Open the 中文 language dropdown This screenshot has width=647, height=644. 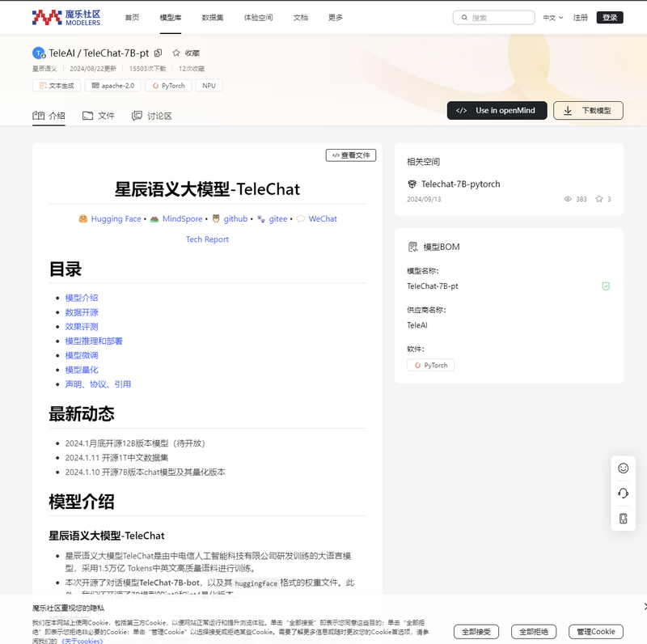[x=553, y=17]
